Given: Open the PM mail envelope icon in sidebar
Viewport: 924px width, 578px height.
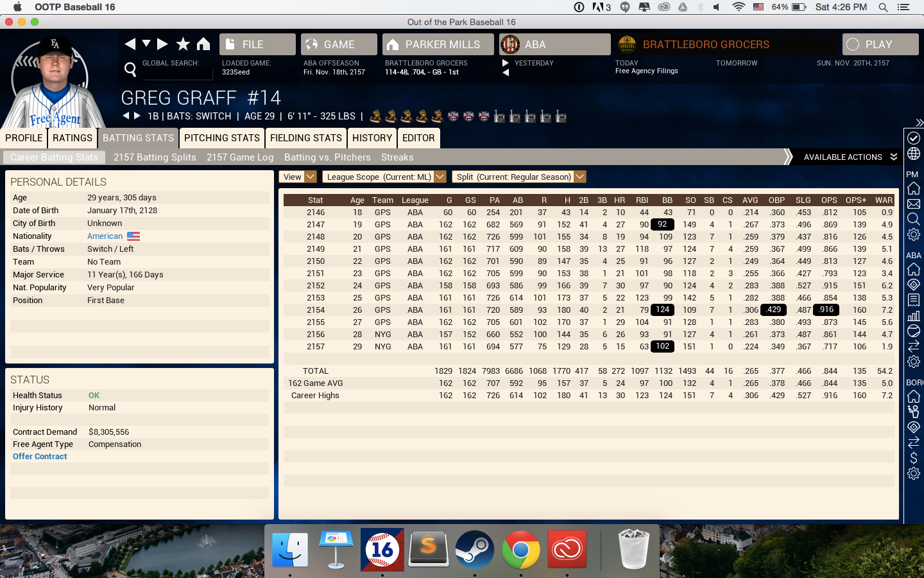Looking at the screenshot, I should (x=914, y=204).
